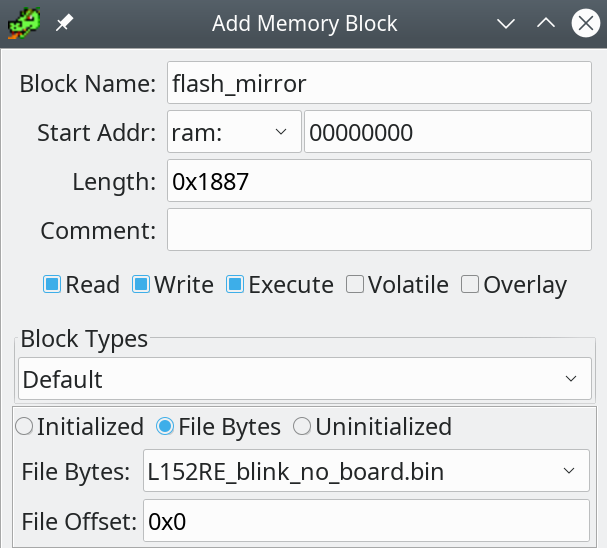The width and height of the screenshot is (607, 548).
Task: Click the empty Comment text field
Action: point(379,230)
